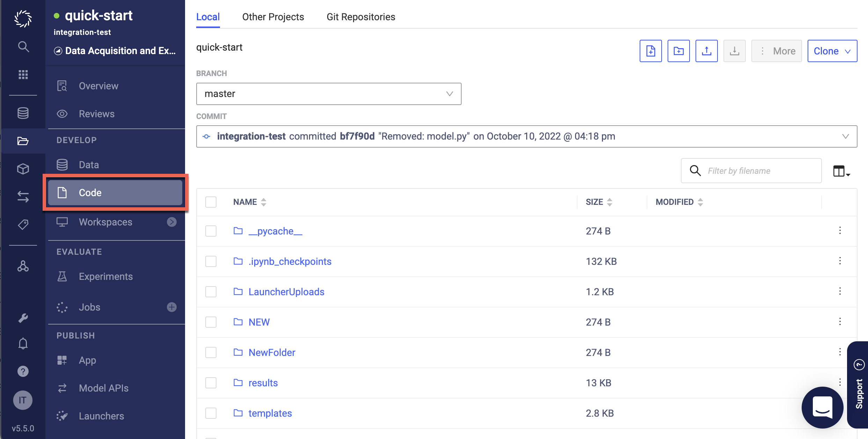Switch to the Git Repositories tab
868x439 pixels.
point(361,16)
